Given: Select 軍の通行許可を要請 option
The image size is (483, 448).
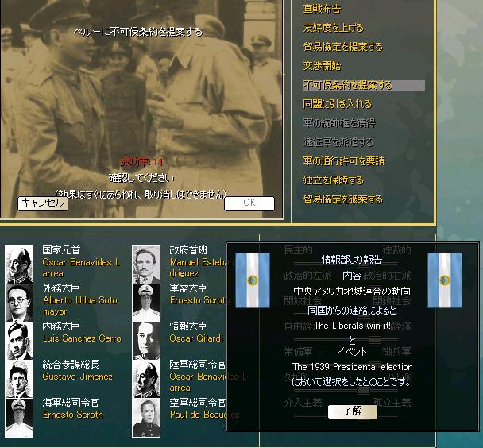Looking at the screenshot, I should (344, 161).
